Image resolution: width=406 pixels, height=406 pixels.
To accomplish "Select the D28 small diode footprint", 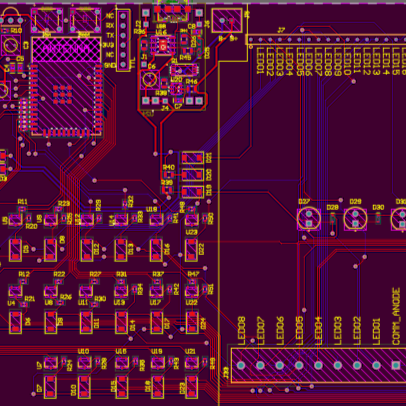I will click(333, 219).
